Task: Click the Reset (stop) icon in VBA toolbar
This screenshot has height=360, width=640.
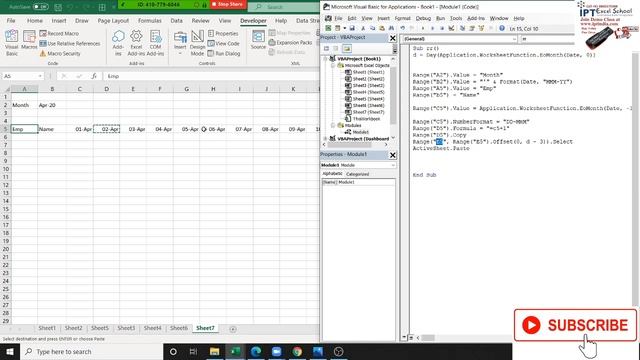Action: [x=442, y=28]
